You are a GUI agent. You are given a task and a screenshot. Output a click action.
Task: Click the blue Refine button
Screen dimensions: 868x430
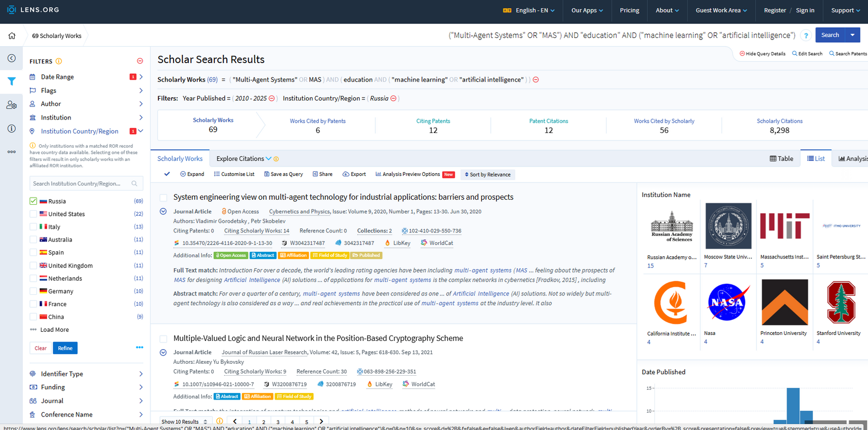65,348
